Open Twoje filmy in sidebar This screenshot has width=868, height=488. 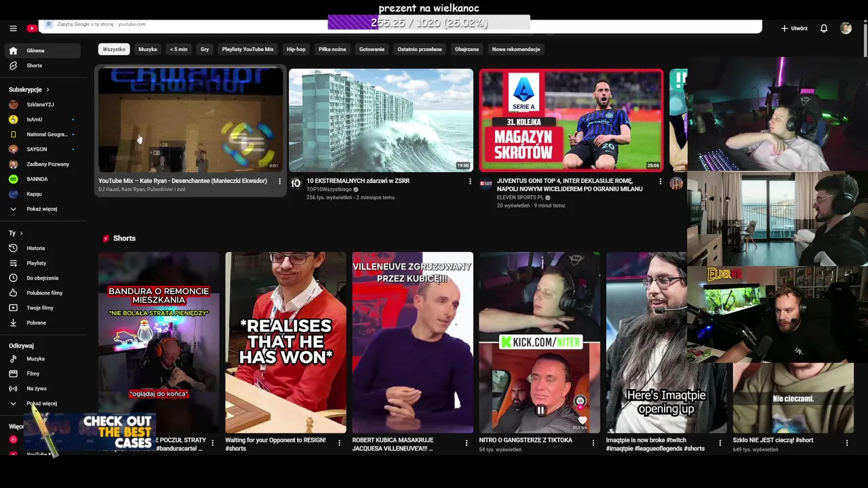pos(39,308)
